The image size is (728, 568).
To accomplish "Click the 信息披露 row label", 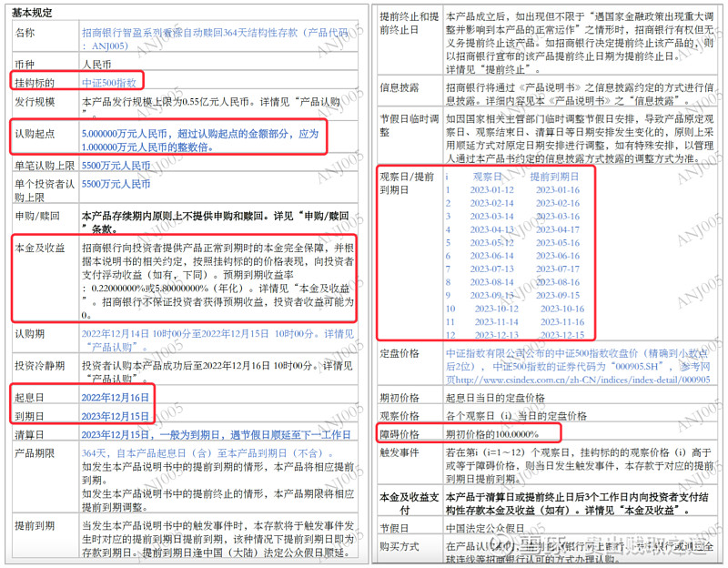I will point(399,87).
